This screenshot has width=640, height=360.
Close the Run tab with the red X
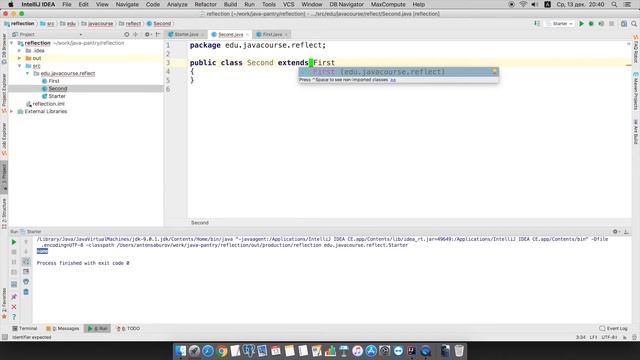coord(14,307)
